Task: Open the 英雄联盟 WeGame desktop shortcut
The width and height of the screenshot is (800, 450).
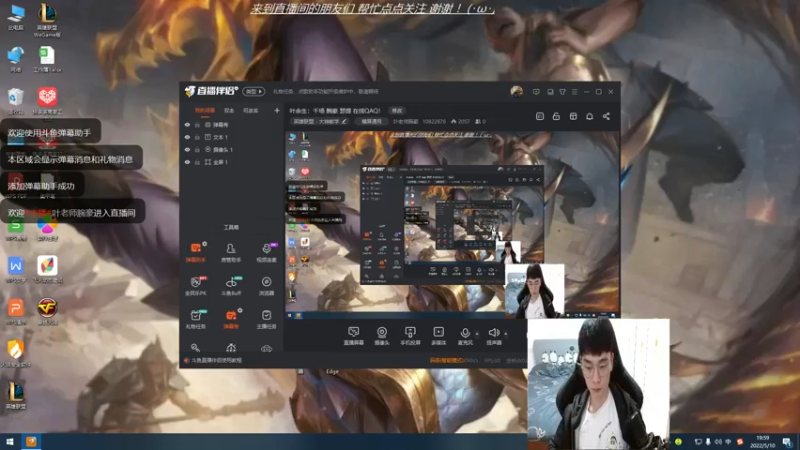Action: coord(47,19)
